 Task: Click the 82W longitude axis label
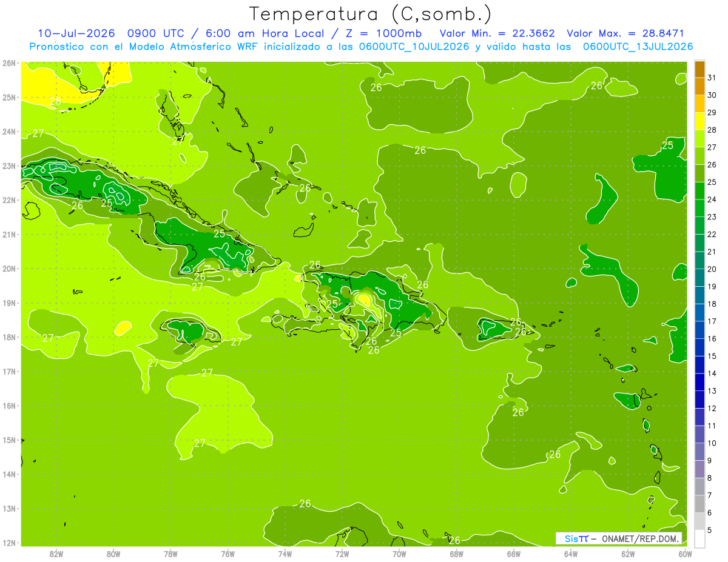(x=56, y=554)
